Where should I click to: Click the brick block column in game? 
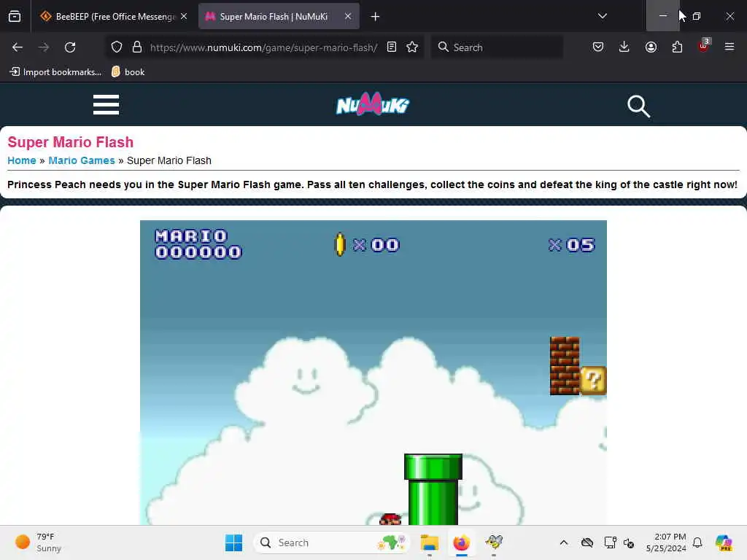(x=565, y=366)
